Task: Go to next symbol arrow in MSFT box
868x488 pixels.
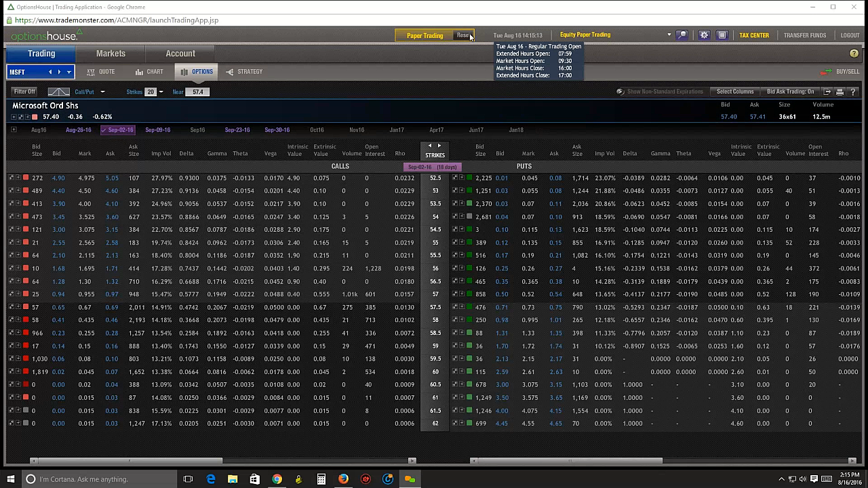Action: coord(59,72)
